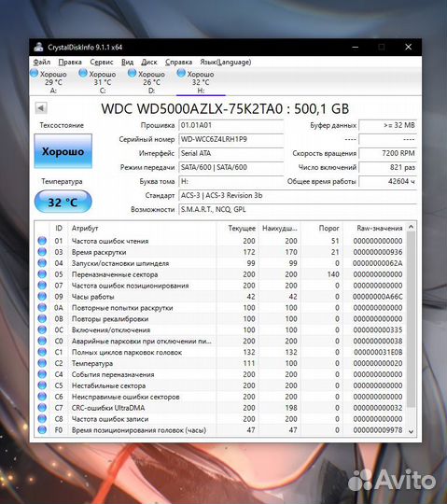Click status icon for attribute C7

tap(42, 408)
